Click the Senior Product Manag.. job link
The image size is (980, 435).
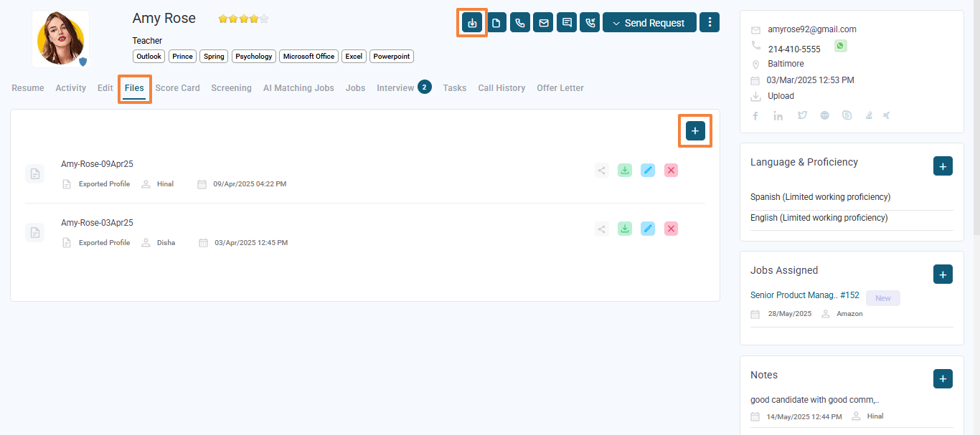point(805,295)
